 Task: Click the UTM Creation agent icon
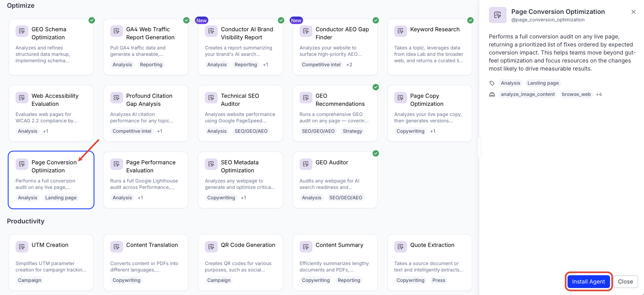click(x=22, y=247)
